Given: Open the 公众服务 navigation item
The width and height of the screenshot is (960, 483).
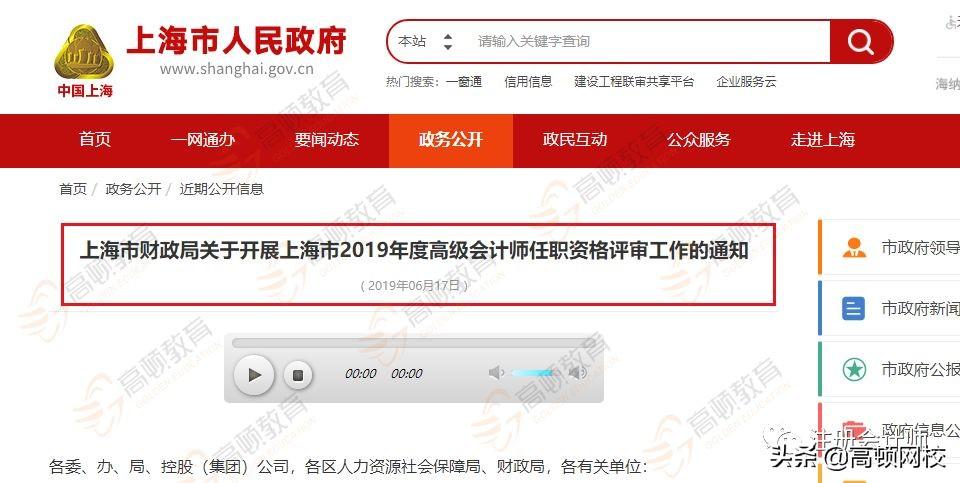Looking at the screenshot, I should point(699,140).
